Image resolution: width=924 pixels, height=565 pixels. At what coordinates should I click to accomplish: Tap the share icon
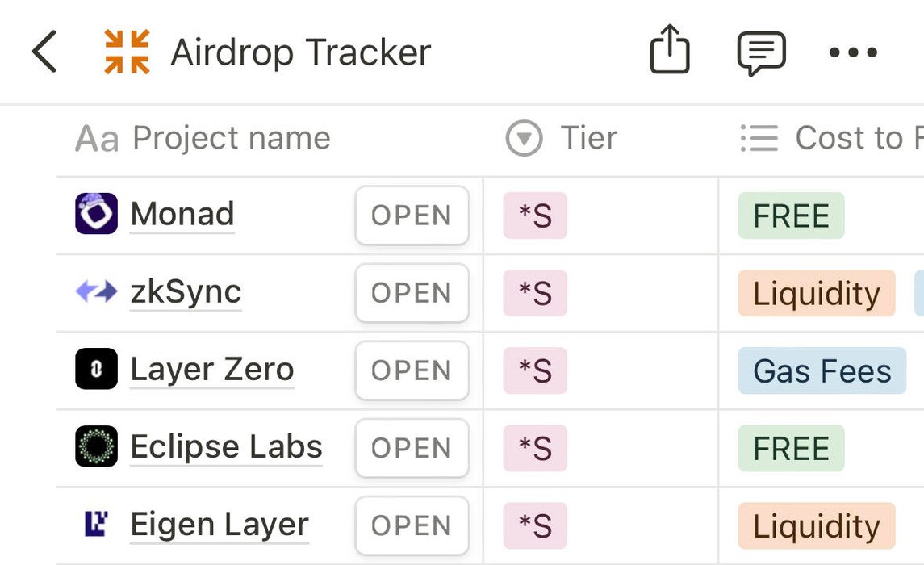[x=670, y=52]
